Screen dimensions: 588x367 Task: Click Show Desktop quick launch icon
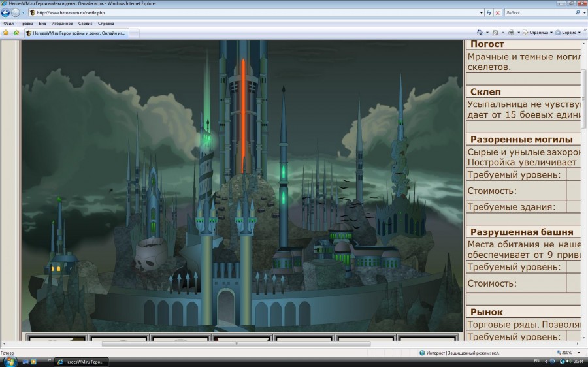tap(25, 362)
